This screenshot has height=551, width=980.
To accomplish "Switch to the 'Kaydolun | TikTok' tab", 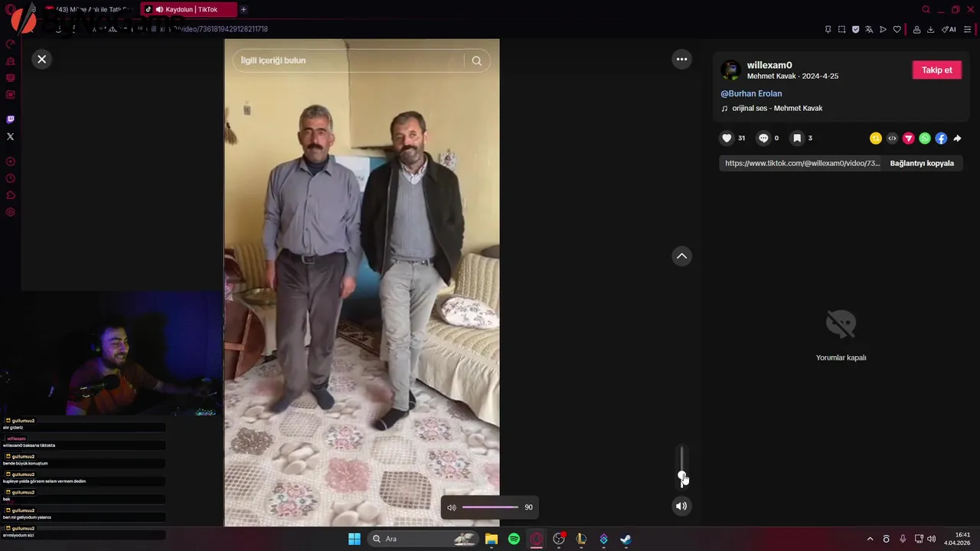I will 187,9.
